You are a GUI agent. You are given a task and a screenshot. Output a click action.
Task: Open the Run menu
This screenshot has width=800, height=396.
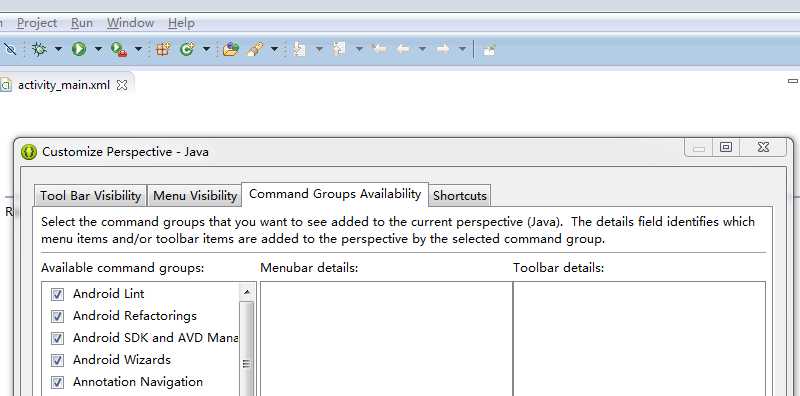coord(82,23)
